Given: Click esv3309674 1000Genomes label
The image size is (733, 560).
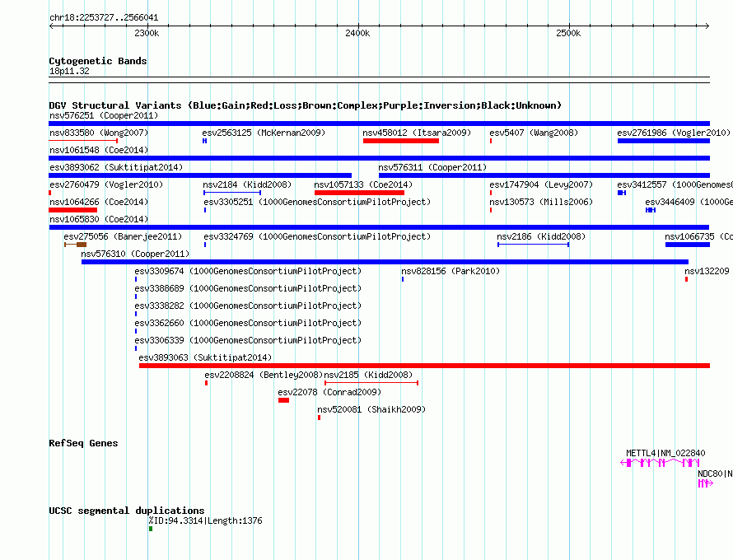Looking at the screenshot, I should pos(248,271).
